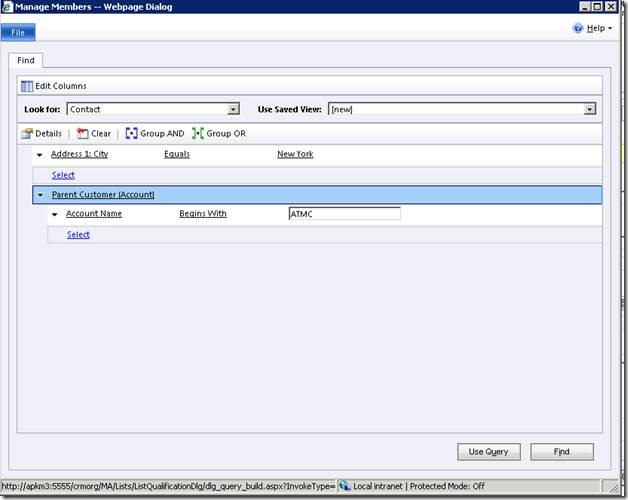Expand the Address 1: City row arrow
Image resolution: width=628 pixels, height=500 pixels.
(x=40, y=155)
